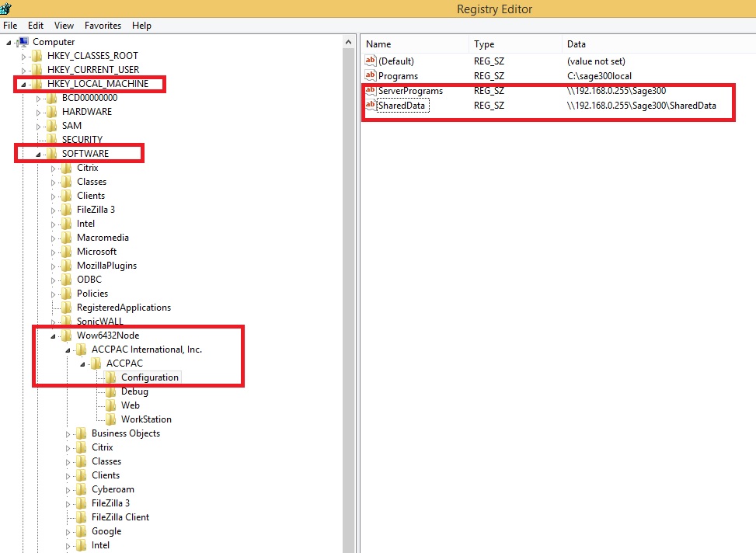
Task: Click the tree pane scrollbar up arrow
Action: coord(349,43)
